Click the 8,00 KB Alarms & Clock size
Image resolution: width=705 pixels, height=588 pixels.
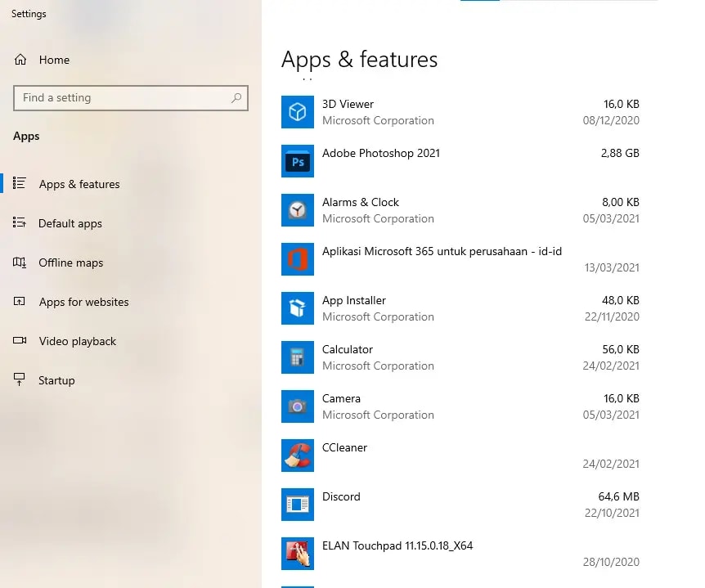pos(621,202)
